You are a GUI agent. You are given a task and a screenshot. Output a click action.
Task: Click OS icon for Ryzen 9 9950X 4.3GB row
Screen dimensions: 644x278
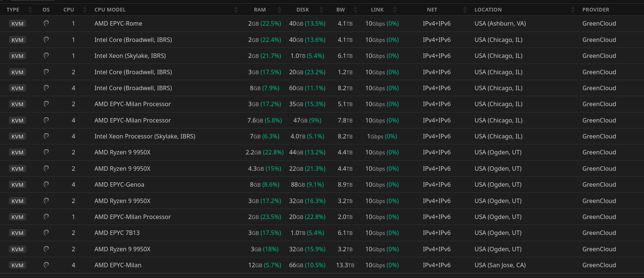(46, 169)
